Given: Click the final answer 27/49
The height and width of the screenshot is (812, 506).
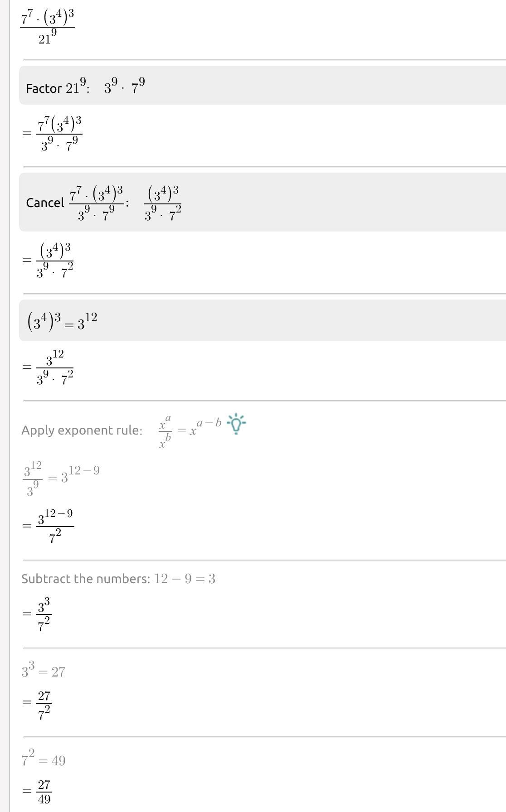Looking at the screenshot, I should (x=44, y=791).
